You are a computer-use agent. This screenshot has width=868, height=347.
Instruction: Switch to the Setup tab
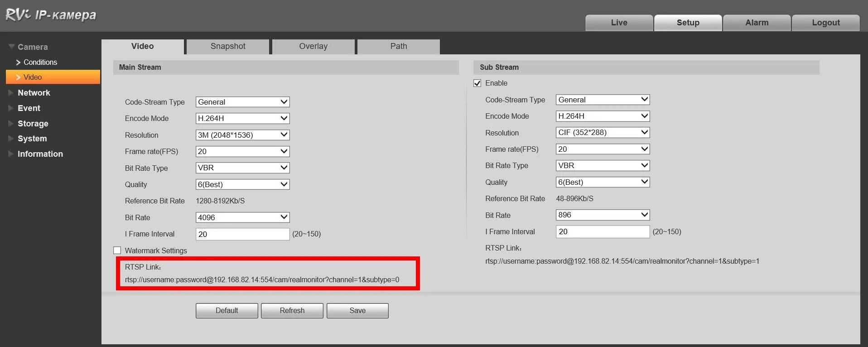pyautogui.click(x=688, y=23)
